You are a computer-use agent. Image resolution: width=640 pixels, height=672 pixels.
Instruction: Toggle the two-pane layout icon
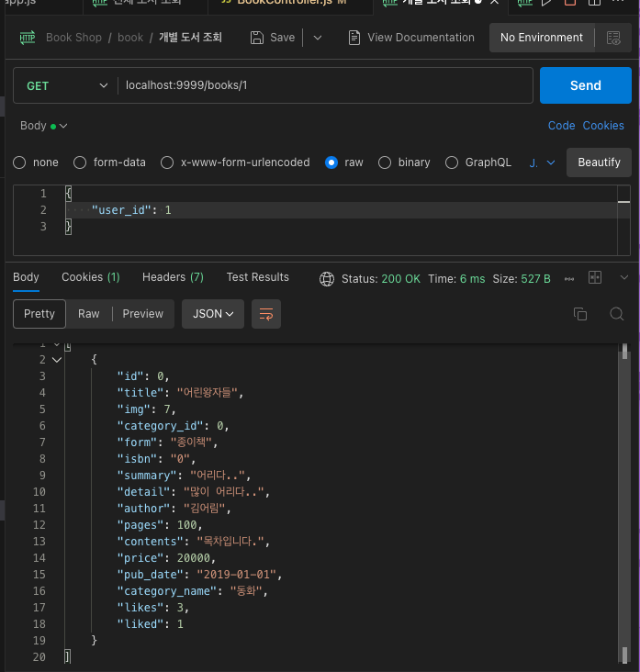[x=595, y=278]
